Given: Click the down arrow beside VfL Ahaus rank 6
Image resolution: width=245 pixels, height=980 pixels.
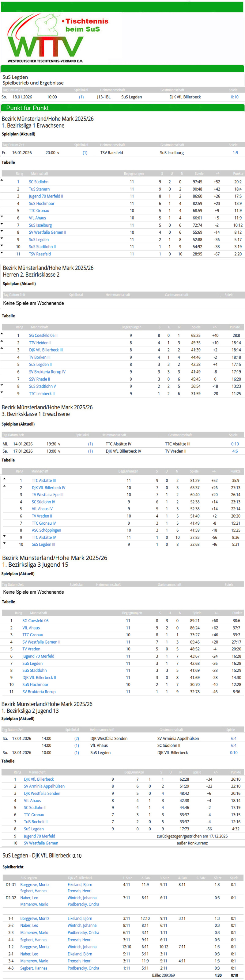Looking at the screenshot, I should [x=2, y=216].
